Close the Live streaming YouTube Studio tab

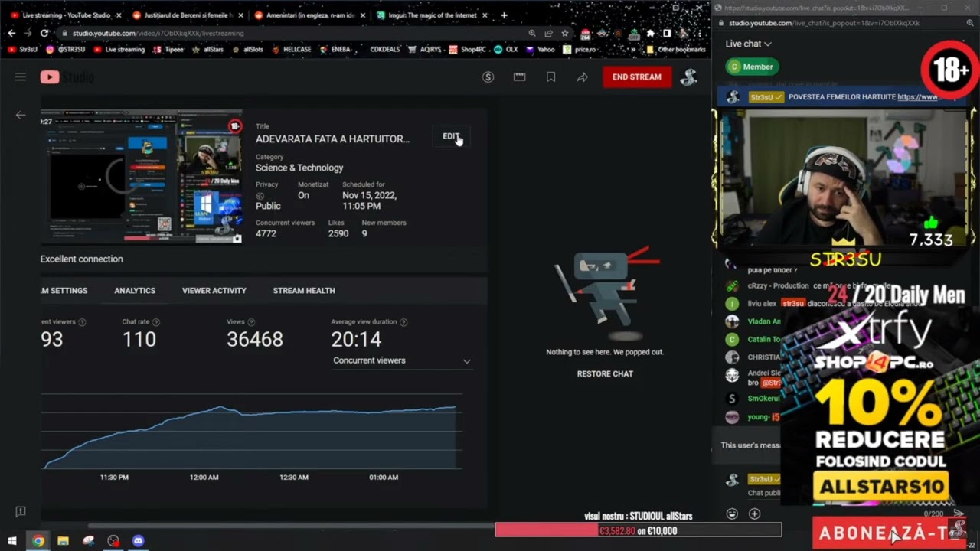pos(119,15)
